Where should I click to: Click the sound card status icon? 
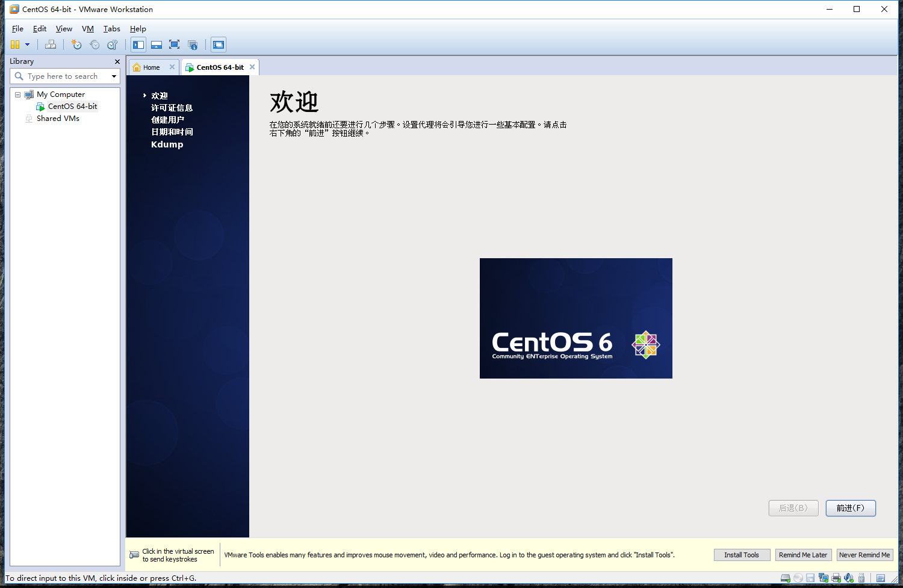coord(849,578)
